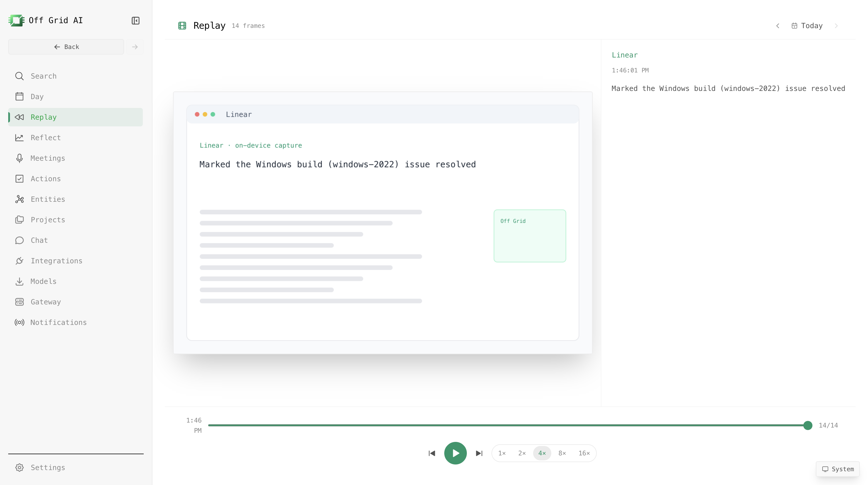868x485 pixels.
Task: Click the "14 frames" count label
Action: (x=248, y=26)
